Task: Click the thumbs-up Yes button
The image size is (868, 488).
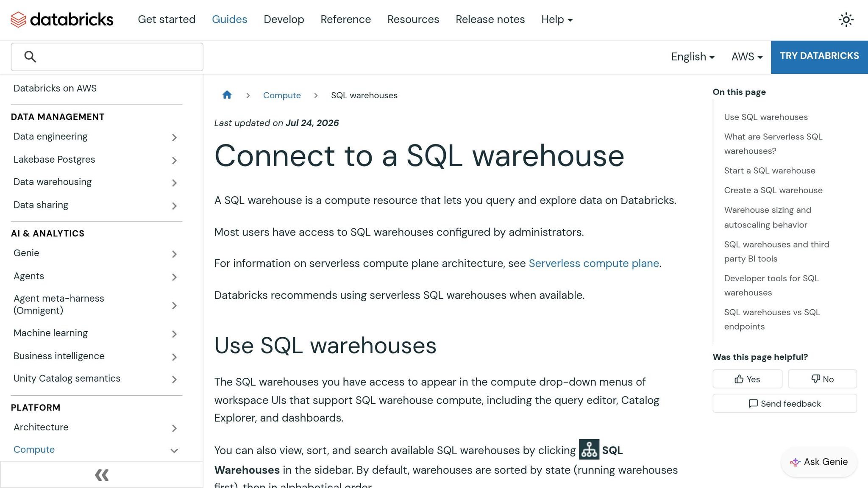Action: pos(747,379)
